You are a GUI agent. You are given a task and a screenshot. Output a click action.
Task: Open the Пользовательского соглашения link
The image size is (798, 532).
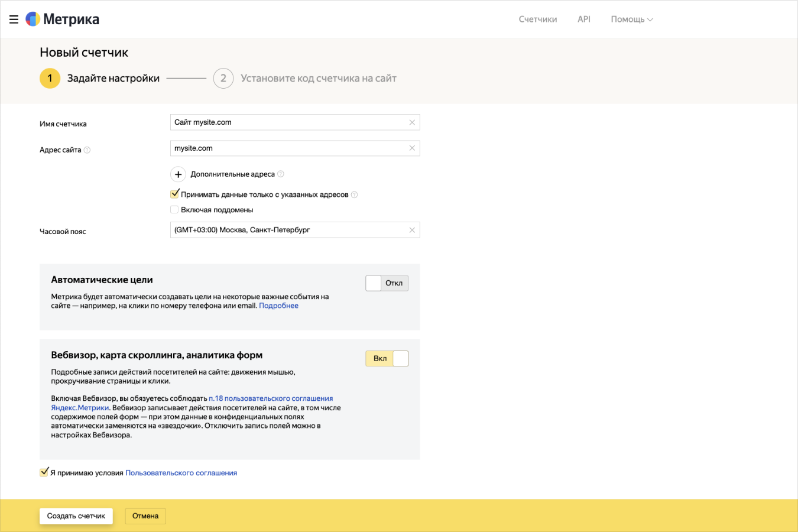pos(181,473)
